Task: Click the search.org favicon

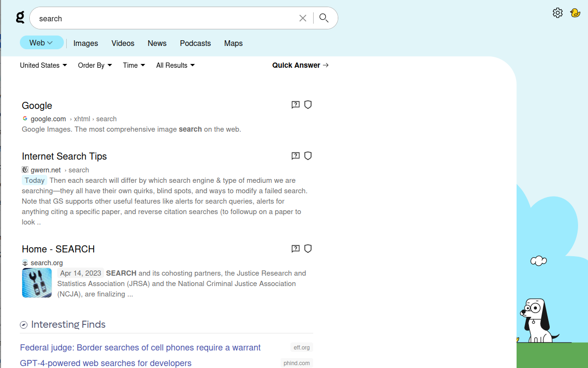Action: (25, 262)
